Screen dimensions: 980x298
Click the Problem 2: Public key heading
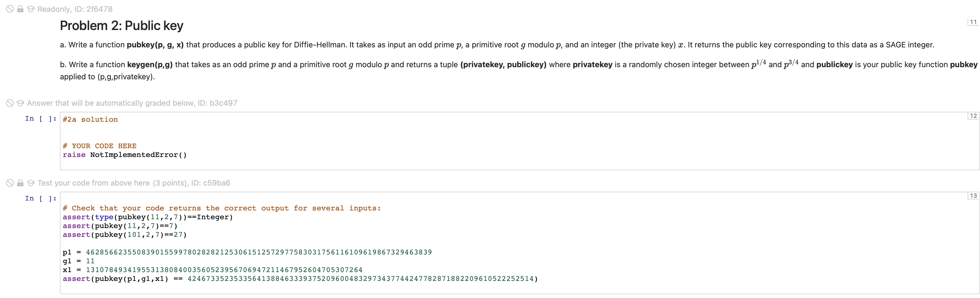[x=121, y=25]
